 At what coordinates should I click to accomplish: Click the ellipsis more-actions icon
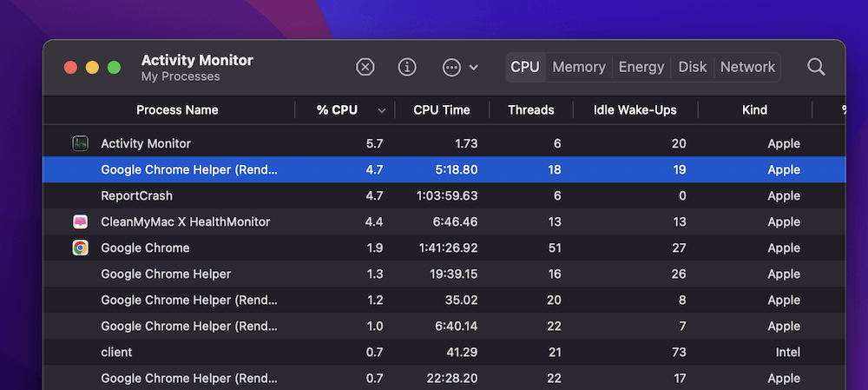[x=451, y=67]
